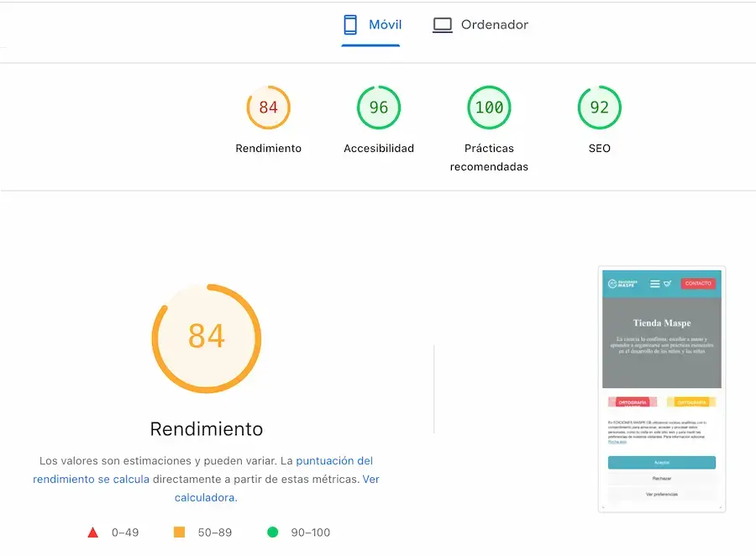
Task: Click the 90–100 legend text
Action: click(311, 532)
